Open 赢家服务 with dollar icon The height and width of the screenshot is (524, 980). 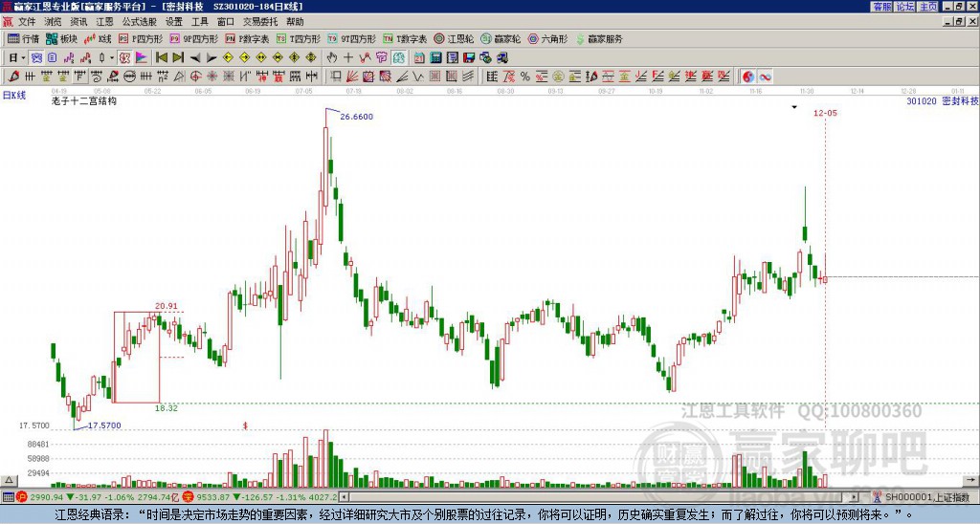pos(599,38)
